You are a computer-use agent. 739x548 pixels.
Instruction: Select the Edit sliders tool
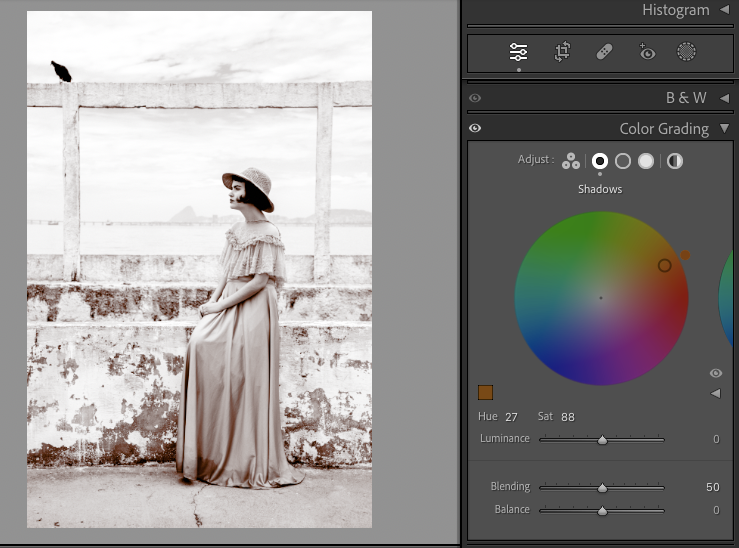pyautogui.click(x=518, y=52)
